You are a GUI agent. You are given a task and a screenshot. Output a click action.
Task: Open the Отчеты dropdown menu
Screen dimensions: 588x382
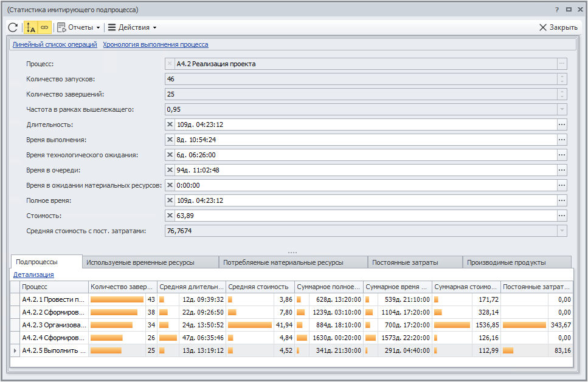coord(79,27)
